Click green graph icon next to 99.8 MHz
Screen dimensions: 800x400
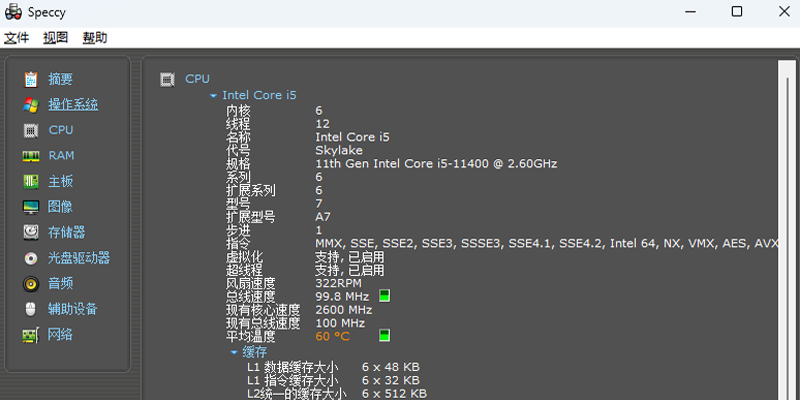click(x=384, y=295)
